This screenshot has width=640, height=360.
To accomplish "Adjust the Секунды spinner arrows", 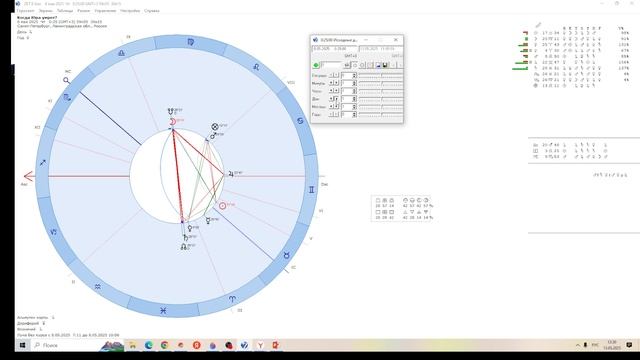I will (354, 76).
